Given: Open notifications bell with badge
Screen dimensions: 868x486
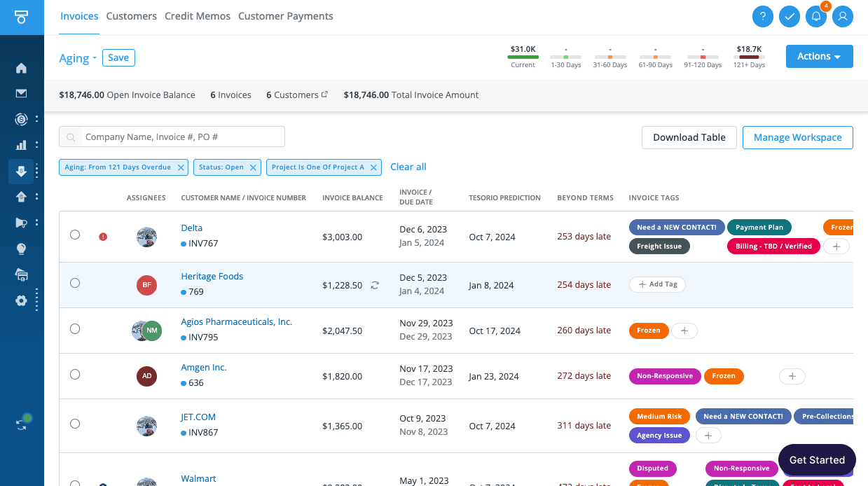Looking at the screenshot, I should tap(815, 16).
